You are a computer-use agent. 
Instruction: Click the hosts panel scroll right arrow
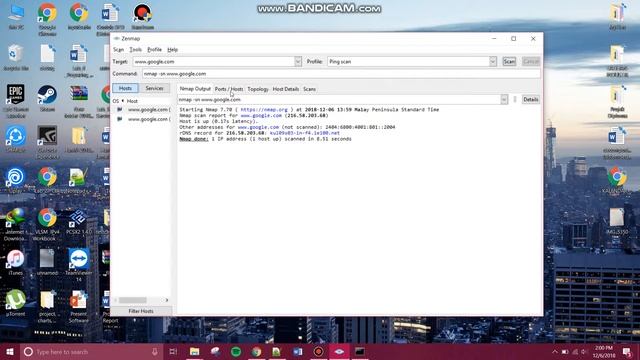point(167,300)
